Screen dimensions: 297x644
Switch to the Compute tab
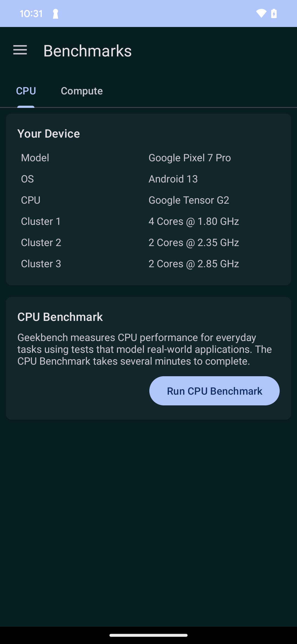pos(82,91)
